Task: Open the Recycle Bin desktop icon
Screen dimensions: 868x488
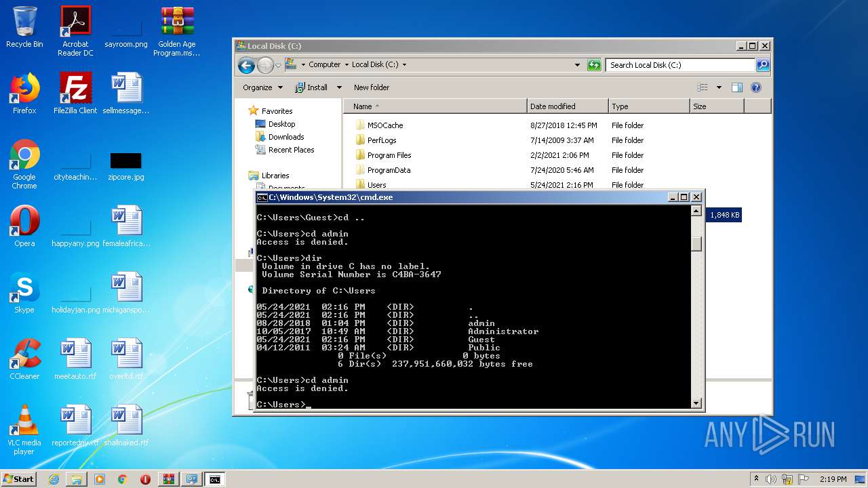Action: tap(24, 27)
